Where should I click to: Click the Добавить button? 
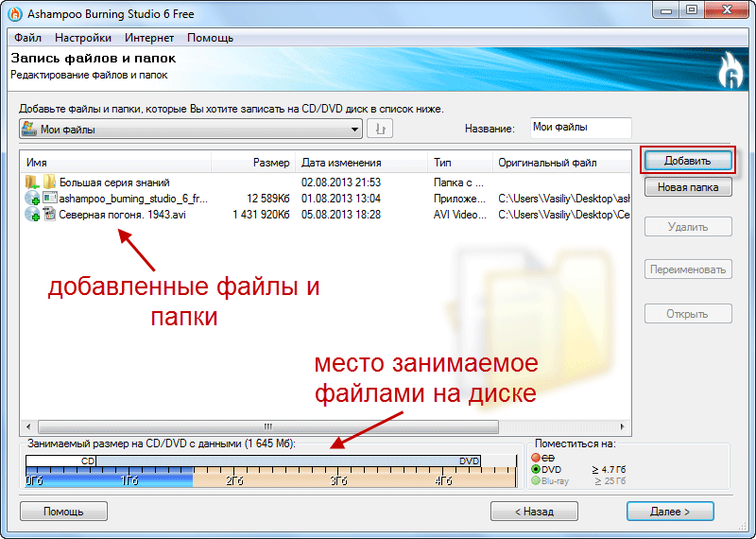(x=688, y=161)
